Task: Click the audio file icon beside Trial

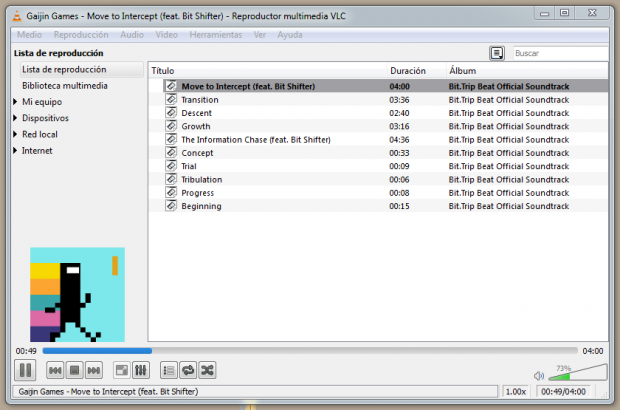Action: (171, 166)
